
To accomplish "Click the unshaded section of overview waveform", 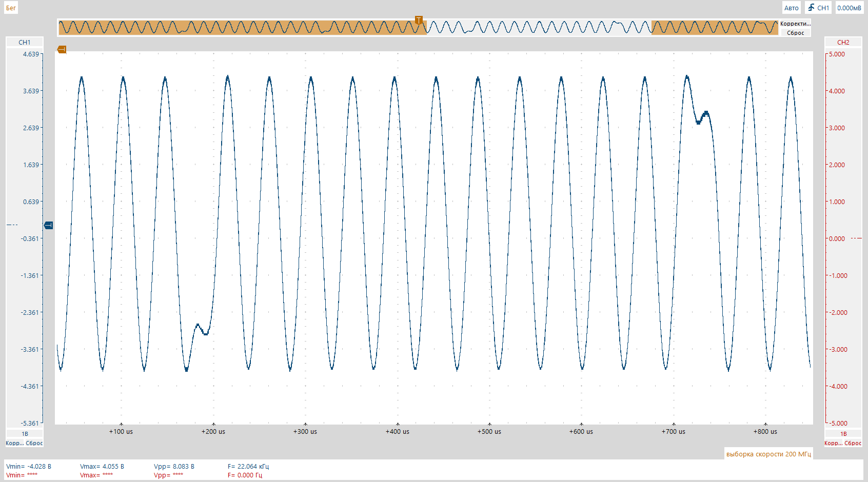I will pos(539,28).
